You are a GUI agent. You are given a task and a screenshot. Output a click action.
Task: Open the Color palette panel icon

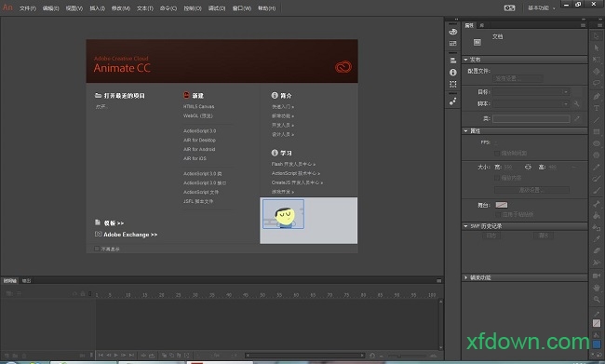coord(453,32)
